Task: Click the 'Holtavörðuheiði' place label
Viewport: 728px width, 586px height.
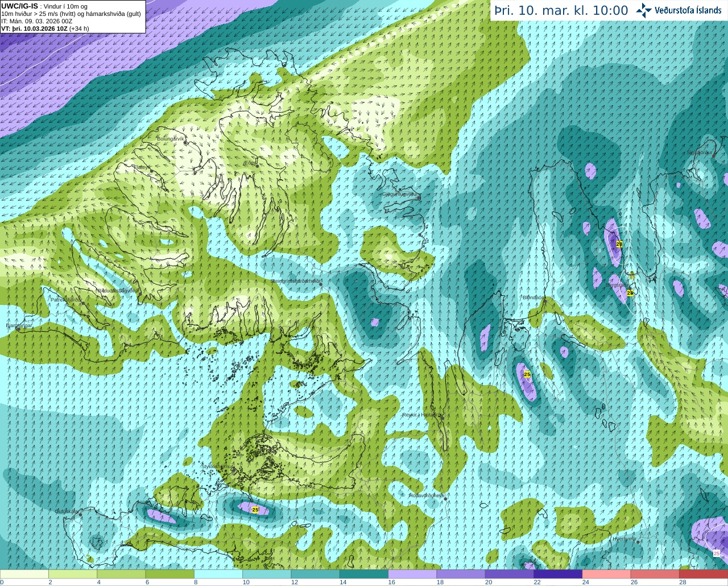Action: point(427,496)
